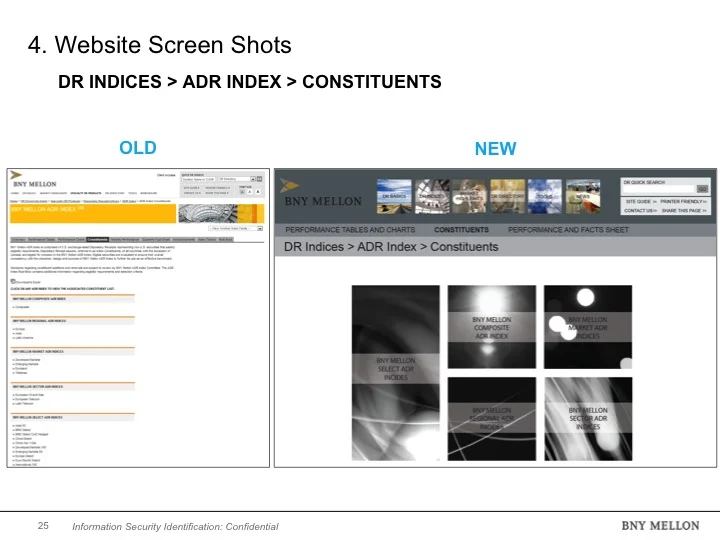Image resolution: width=720 pixels, height=540 pixels.
Task: Switch to Performance and Facts Sheet tab
Action: [568, 230]
